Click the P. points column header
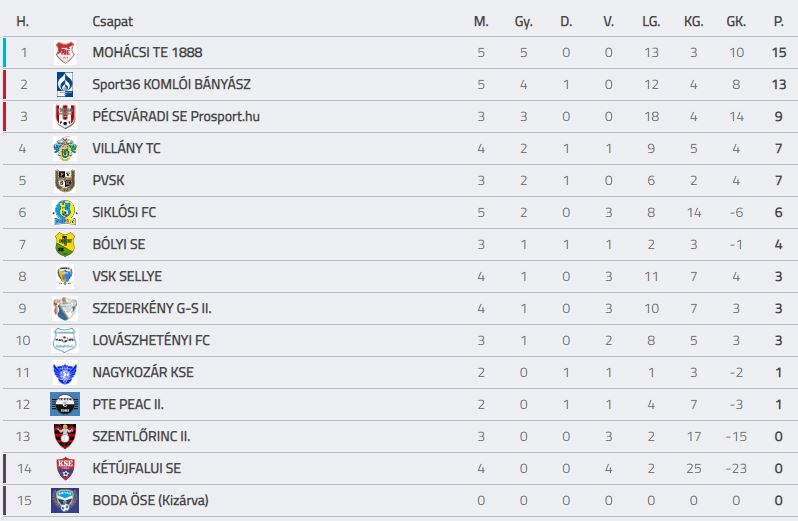798x521 pixels. pos(778,22)
